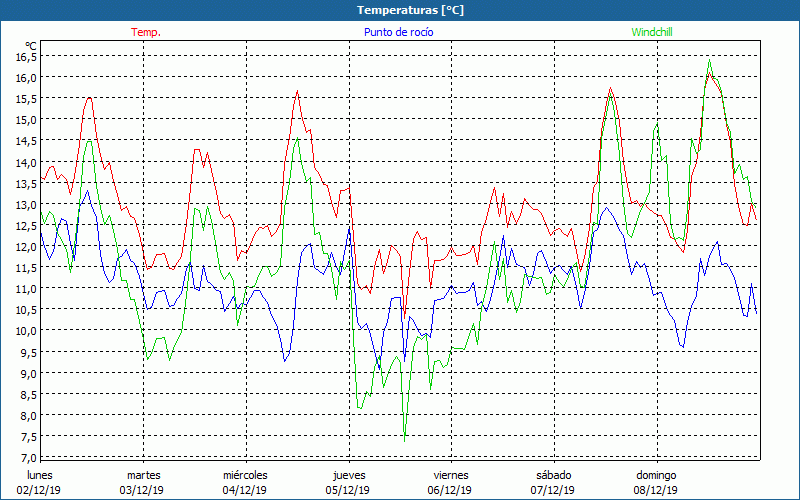The image size is (800, 500).
Task: Click the 12,5 y-axis value
Action: point(27,226)
